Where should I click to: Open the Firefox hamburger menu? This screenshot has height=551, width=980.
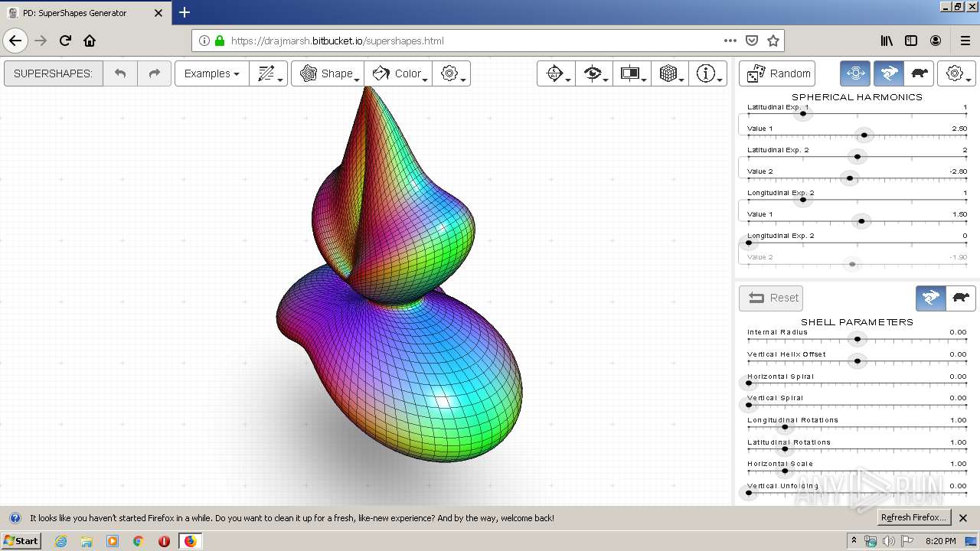965,41
